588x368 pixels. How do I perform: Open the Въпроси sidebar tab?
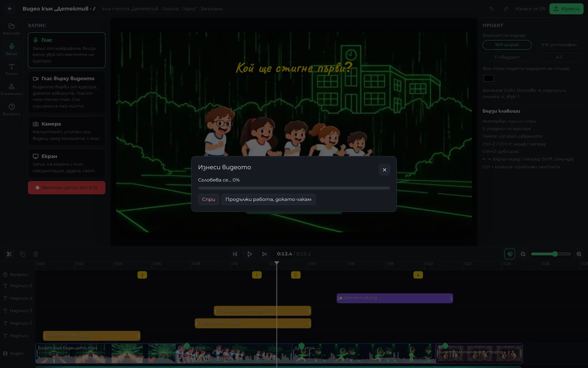[11, 110]
